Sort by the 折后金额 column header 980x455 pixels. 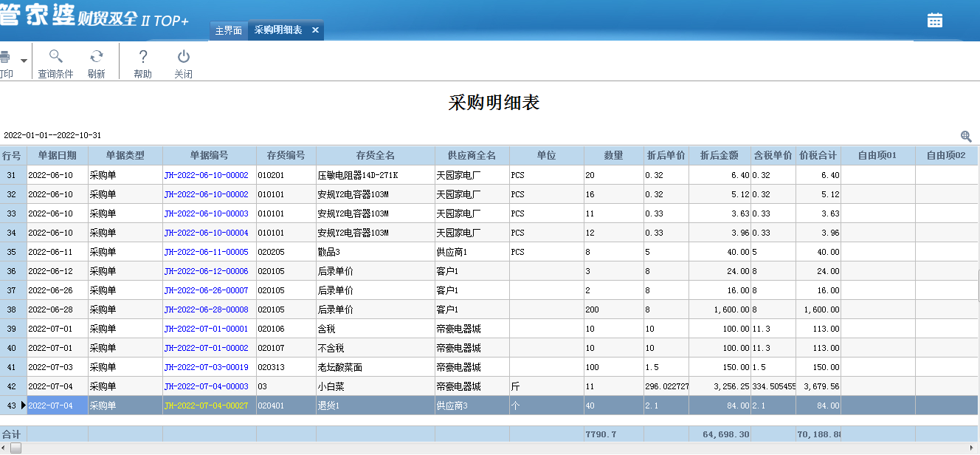719,156
